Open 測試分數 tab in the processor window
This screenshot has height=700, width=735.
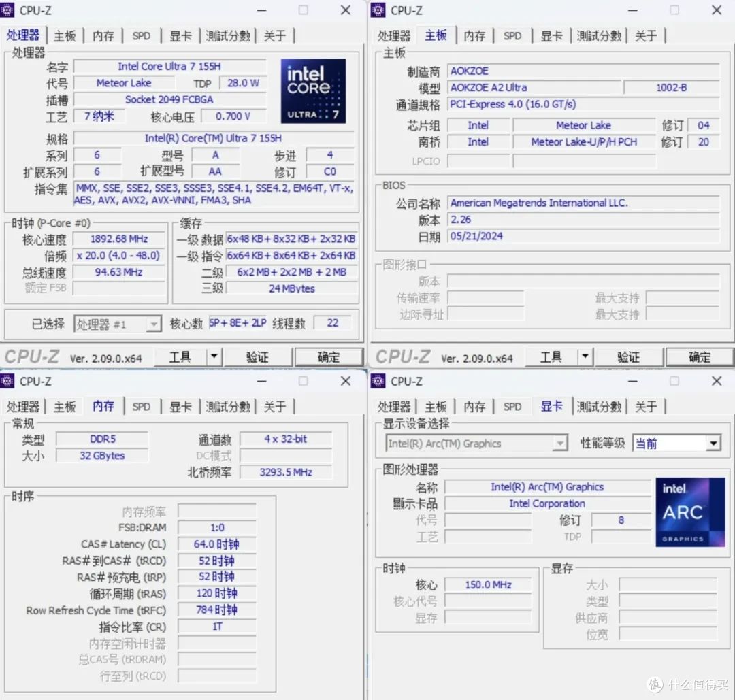pyautogui.click(x=228, y=36)
